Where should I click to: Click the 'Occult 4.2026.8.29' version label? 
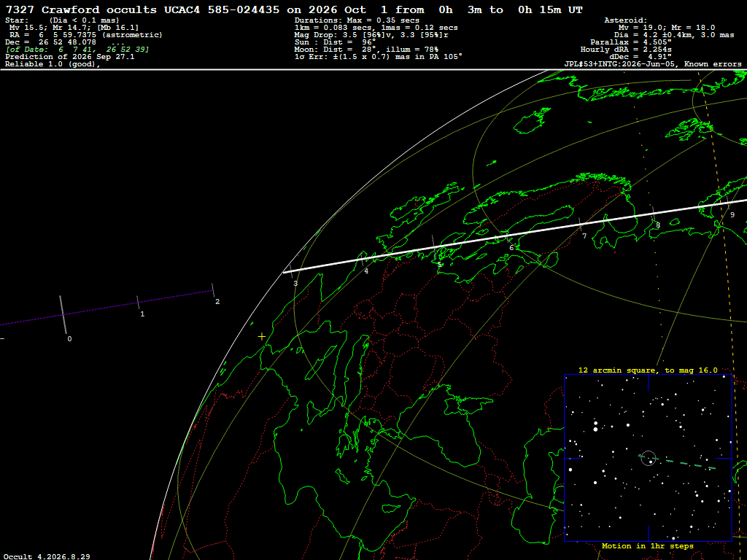click(x=47, y=556)
